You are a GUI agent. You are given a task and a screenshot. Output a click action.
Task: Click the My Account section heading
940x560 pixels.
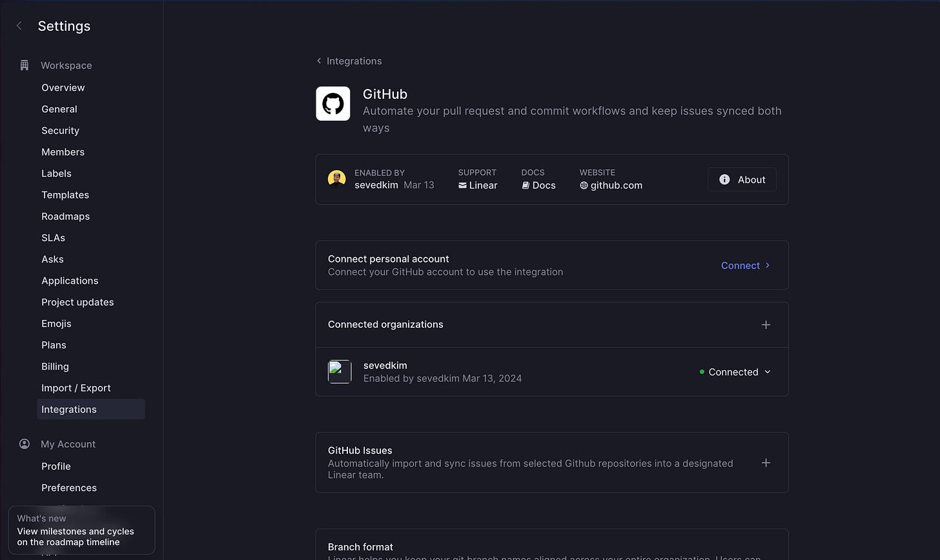point(68,444)
